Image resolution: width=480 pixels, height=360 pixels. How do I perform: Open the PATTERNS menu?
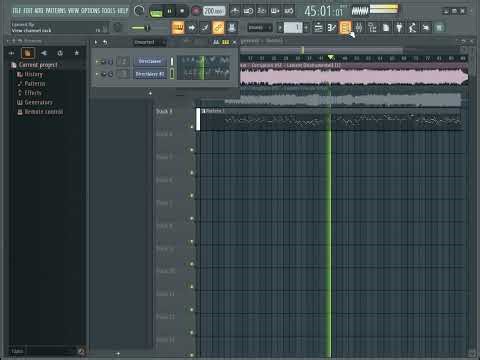coord(55,11)
